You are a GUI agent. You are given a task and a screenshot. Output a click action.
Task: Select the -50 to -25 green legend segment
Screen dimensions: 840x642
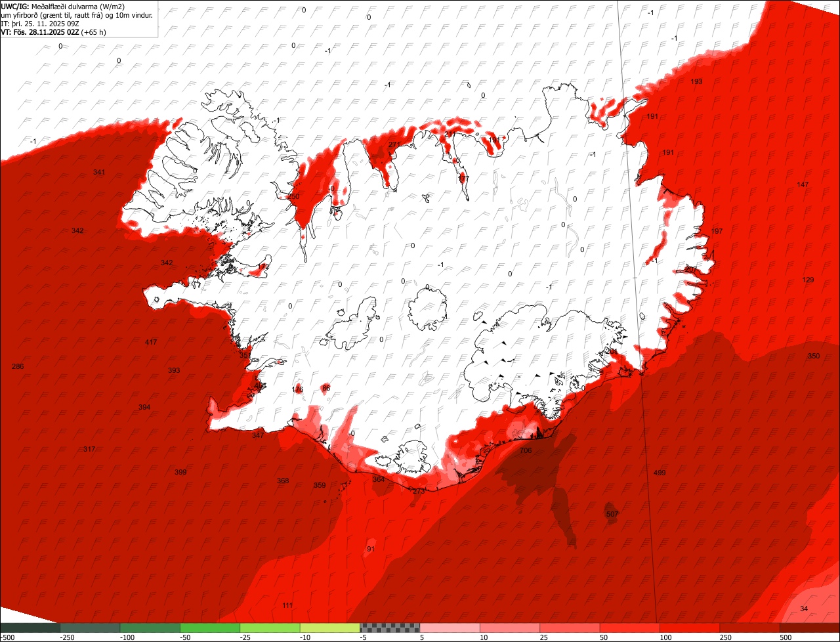pyautogui.click(x=210, y=628)
